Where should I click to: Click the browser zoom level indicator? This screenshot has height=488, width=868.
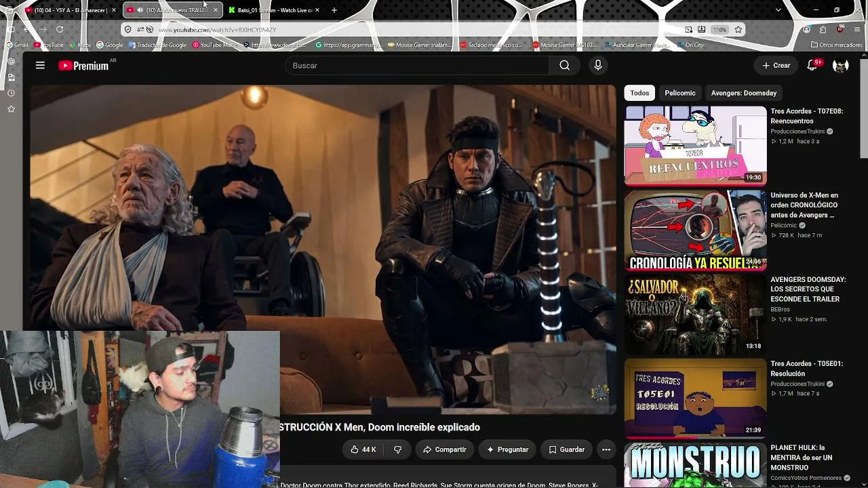tap(719, 29)
